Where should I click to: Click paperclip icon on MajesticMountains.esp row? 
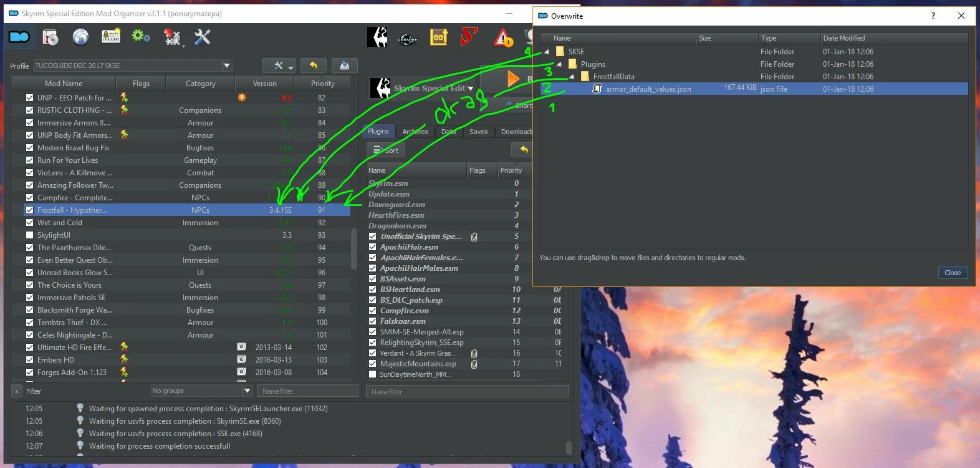point(474,364)
